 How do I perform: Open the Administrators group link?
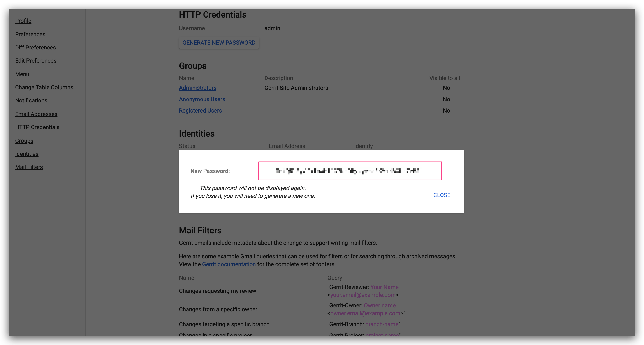click(197, 88)
